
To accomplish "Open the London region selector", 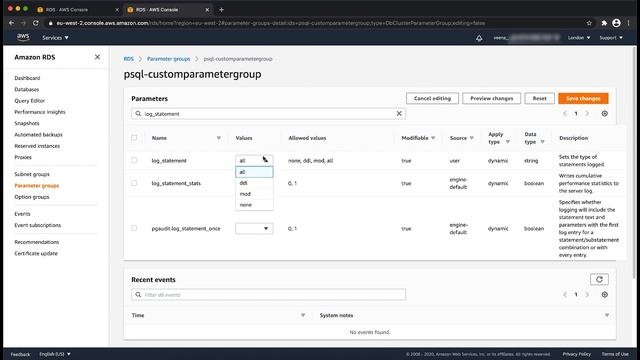I will tap(579, 38).
